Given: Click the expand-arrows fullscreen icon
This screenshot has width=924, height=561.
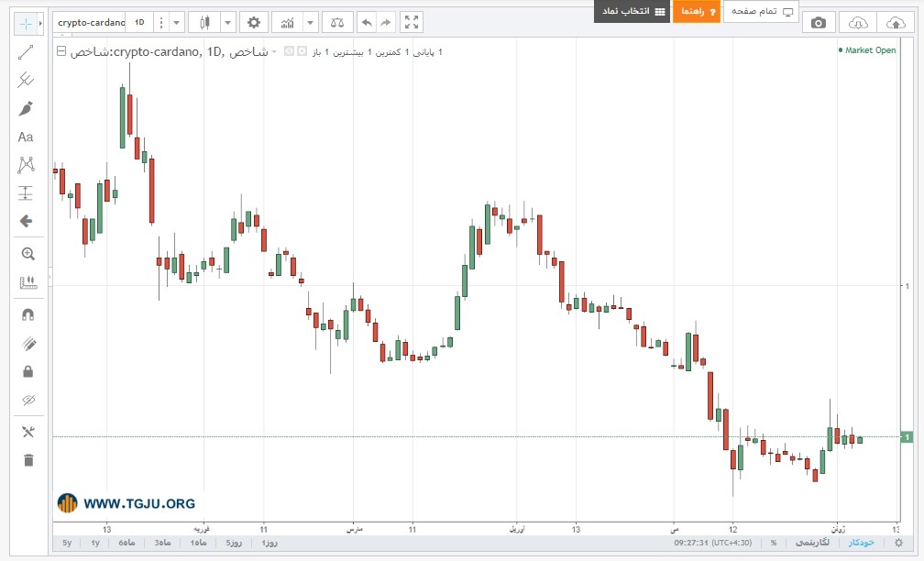Looking at the screenshot, I should pos(412,22).
